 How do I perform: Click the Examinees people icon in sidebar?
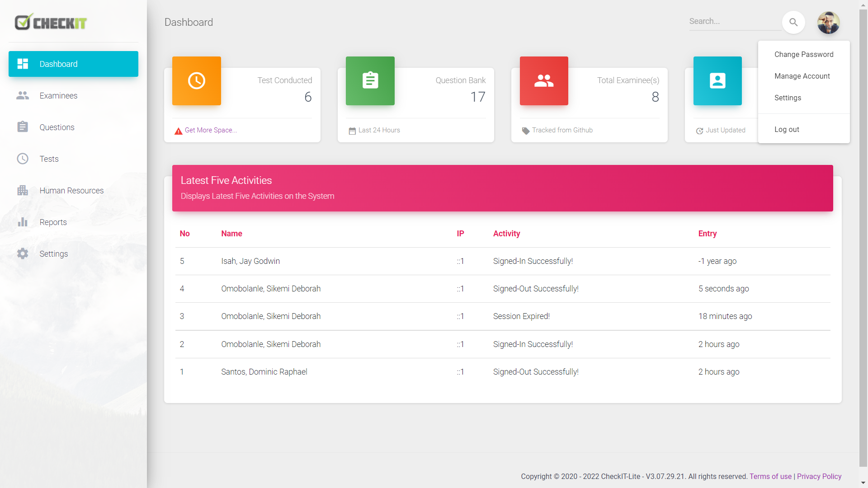[x=23, y=96]
